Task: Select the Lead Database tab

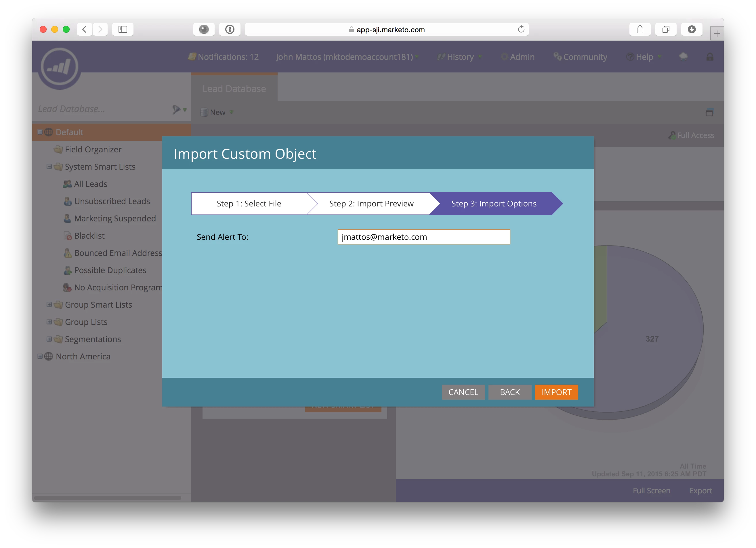Action: coord(234,89)
